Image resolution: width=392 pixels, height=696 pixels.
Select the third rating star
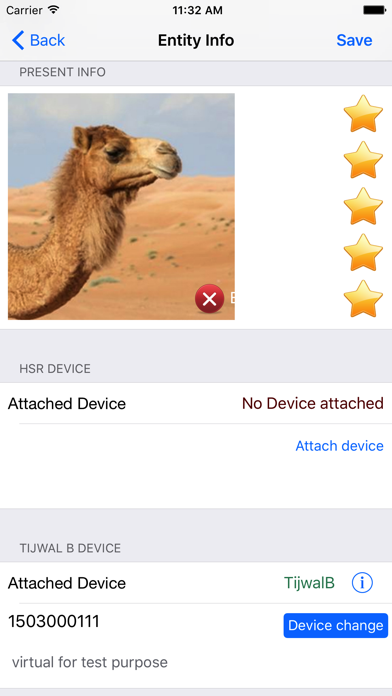pyautogui.click(x=363, y=206)
